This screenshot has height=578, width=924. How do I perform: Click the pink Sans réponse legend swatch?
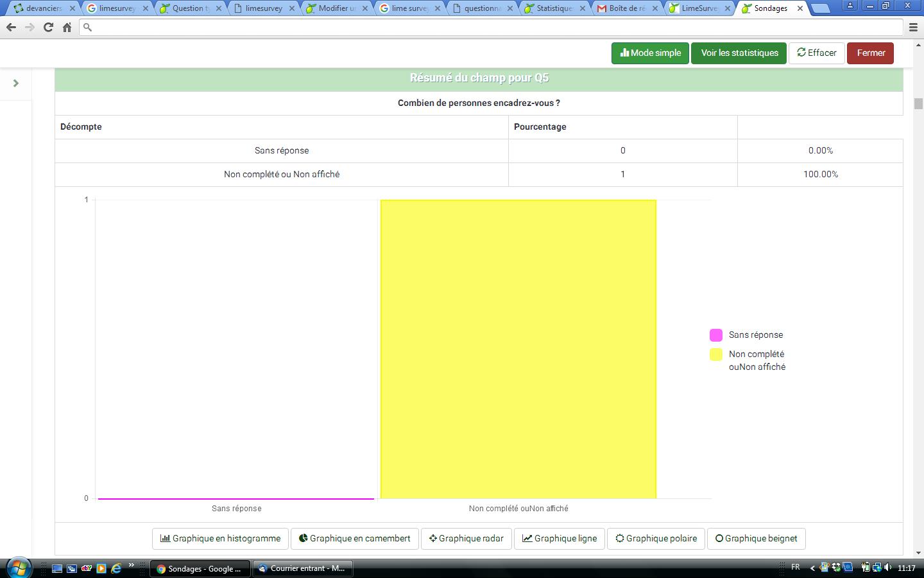716,335
